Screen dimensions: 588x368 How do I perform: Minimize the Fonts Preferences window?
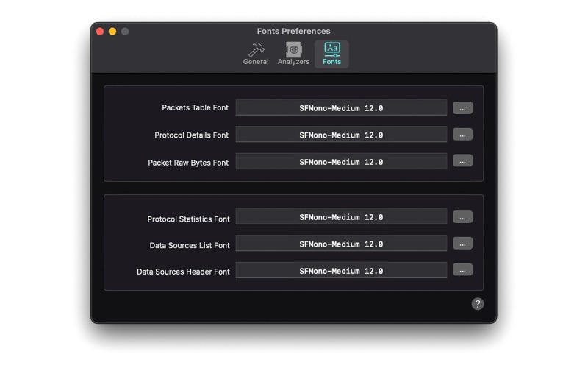pyautogui.click(x=112, y=32)
